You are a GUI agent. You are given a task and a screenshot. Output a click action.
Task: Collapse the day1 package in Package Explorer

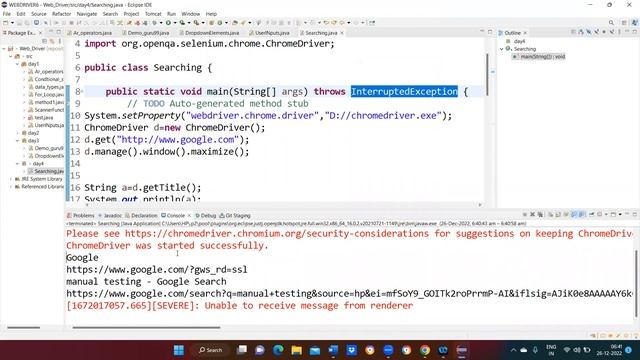(18, 64)
